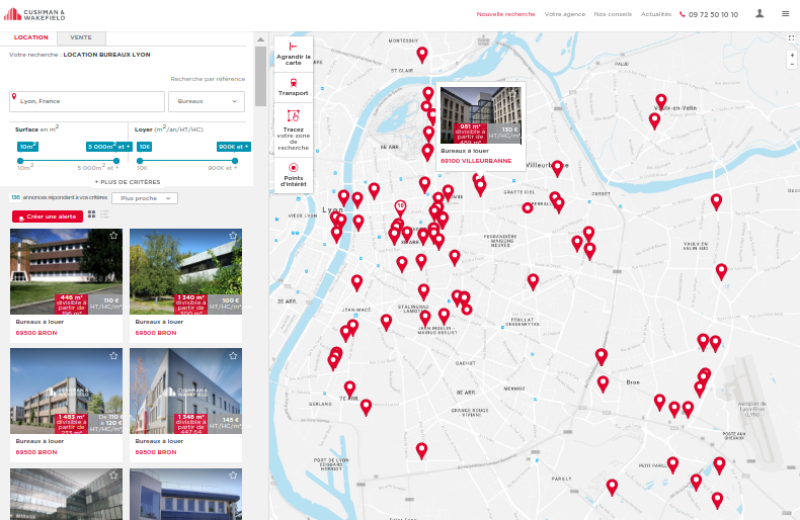This screenshot has height=520, width=800.
Task: Open the 69100 Villeurbanne popup link
Action: point(476,161)
